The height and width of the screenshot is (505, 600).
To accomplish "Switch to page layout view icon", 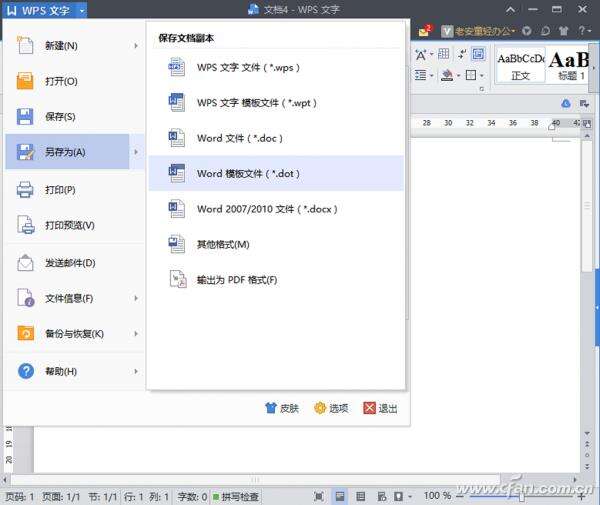I will (x=339, y=497).
